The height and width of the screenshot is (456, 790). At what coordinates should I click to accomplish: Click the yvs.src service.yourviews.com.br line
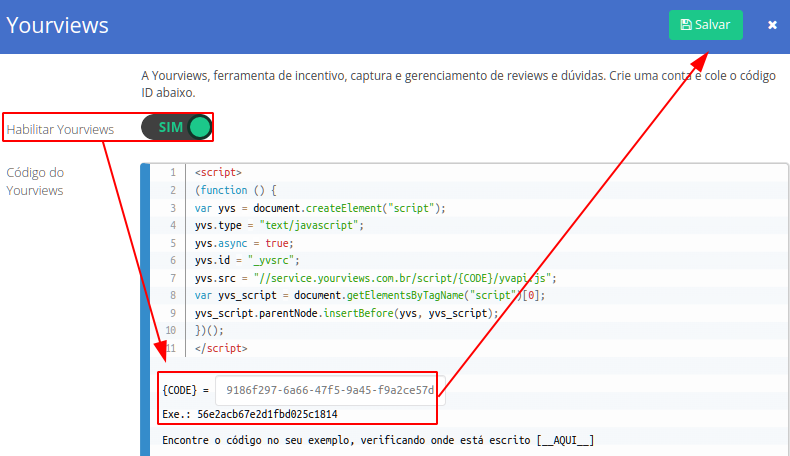tap(376, 278)
